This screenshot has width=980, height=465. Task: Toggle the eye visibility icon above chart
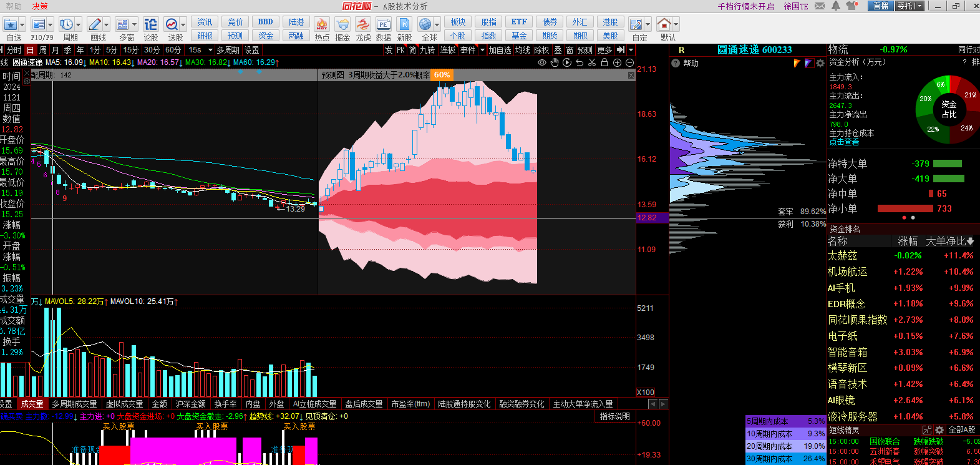(x=542, y=62)
